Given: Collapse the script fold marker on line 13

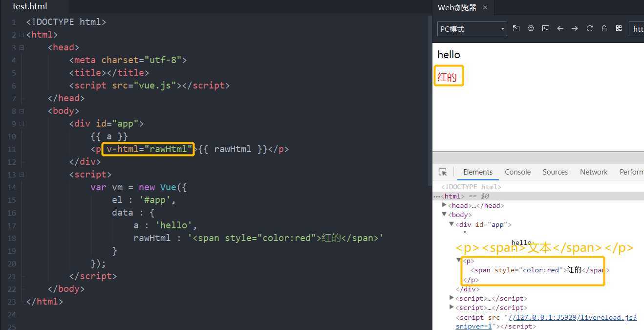Looking at the screenshot, I should tap(21, 175).
